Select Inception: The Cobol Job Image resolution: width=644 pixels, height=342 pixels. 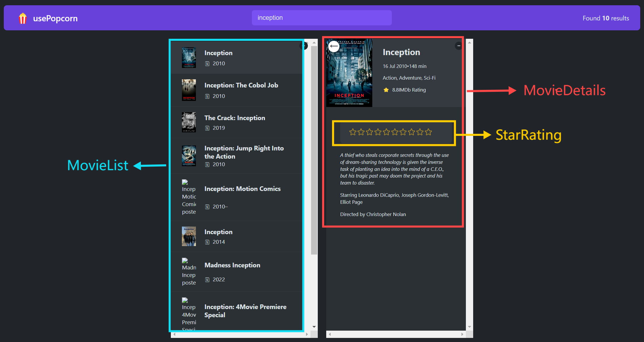pos(236,90)
